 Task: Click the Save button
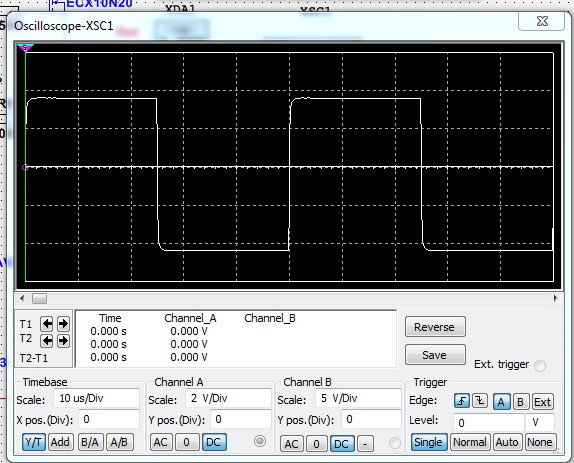click(x=435, y=355)
